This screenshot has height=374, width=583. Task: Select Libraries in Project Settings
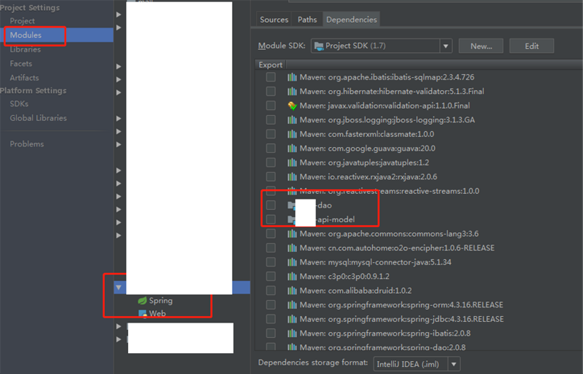tap(25, 49)
